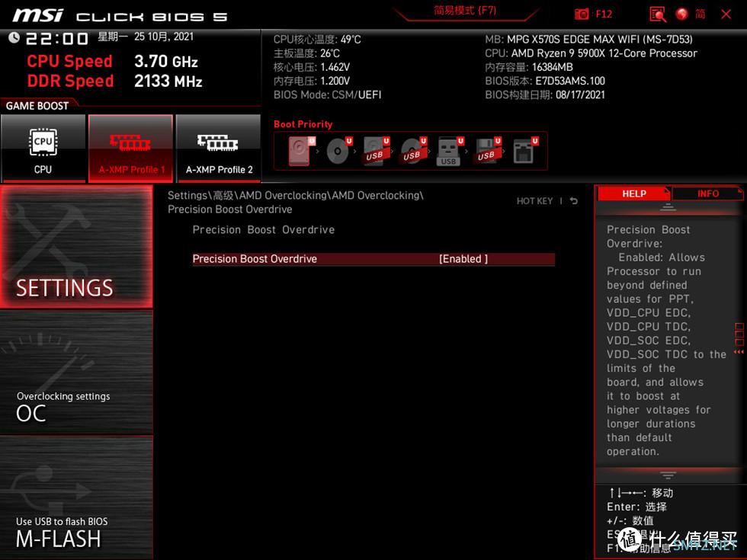The image size is (747, 560).
Task: Disable A-XMP Profile 1
Action: [x=130, y=148]
